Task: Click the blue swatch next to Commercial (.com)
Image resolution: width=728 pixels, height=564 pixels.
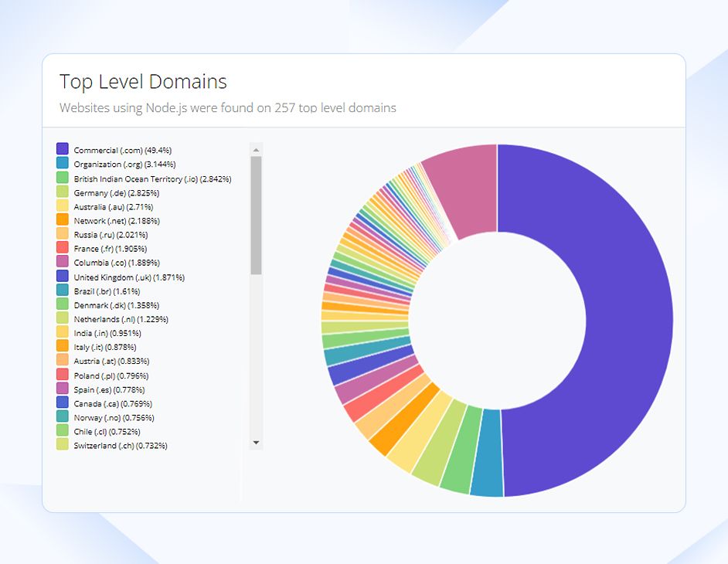Action: tap(63, 149)
